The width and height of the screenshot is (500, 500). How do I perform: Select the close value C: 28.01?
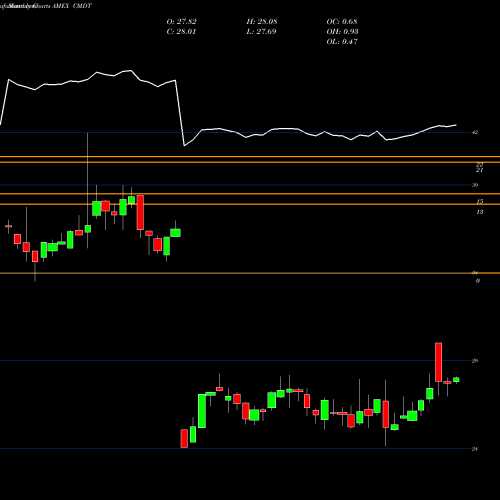(x=182, y=32)
